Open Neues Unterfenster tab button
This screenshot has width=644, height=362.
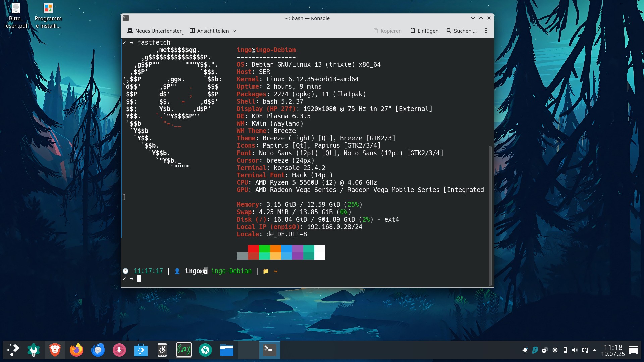click(155, 31)
